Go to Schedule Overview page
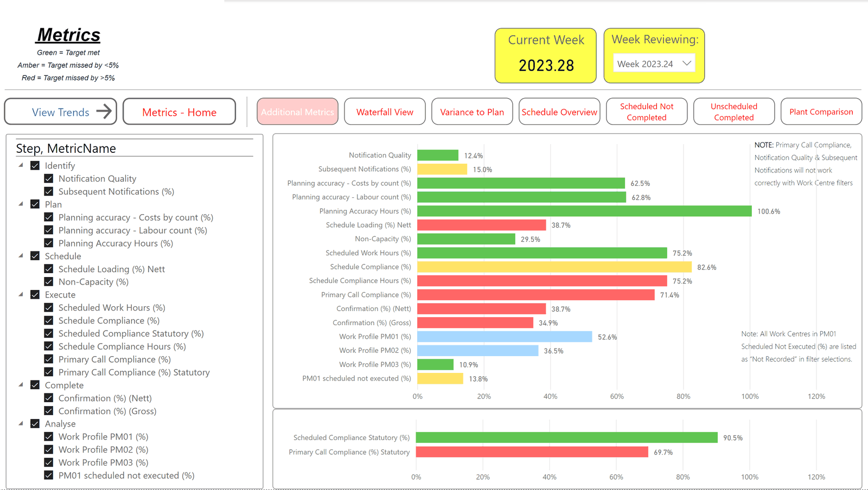Viewport: 868px width, 490px height. point(559,112)
